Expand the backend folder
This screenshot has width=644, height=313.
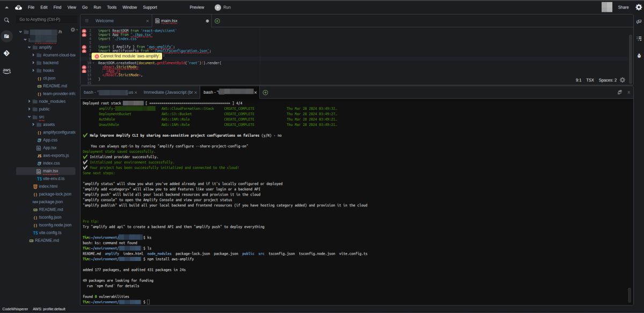click(x=33, y=63)
